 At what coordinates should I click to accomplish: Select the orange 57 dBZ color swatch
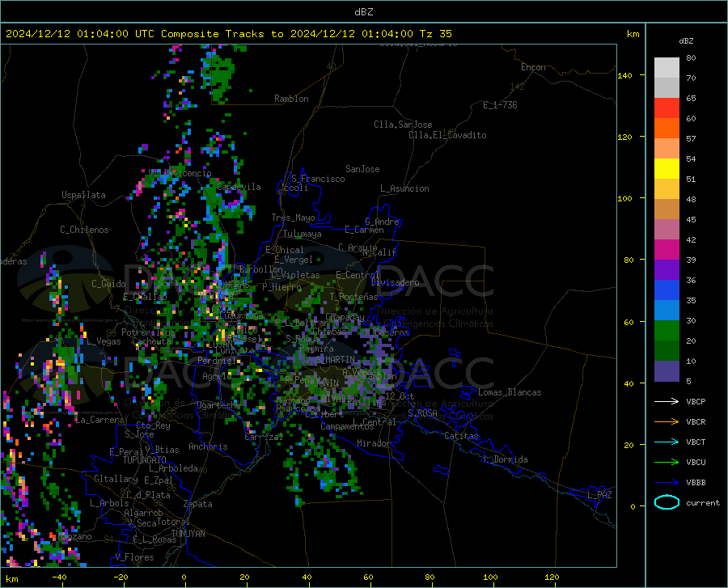pos(667,129)
